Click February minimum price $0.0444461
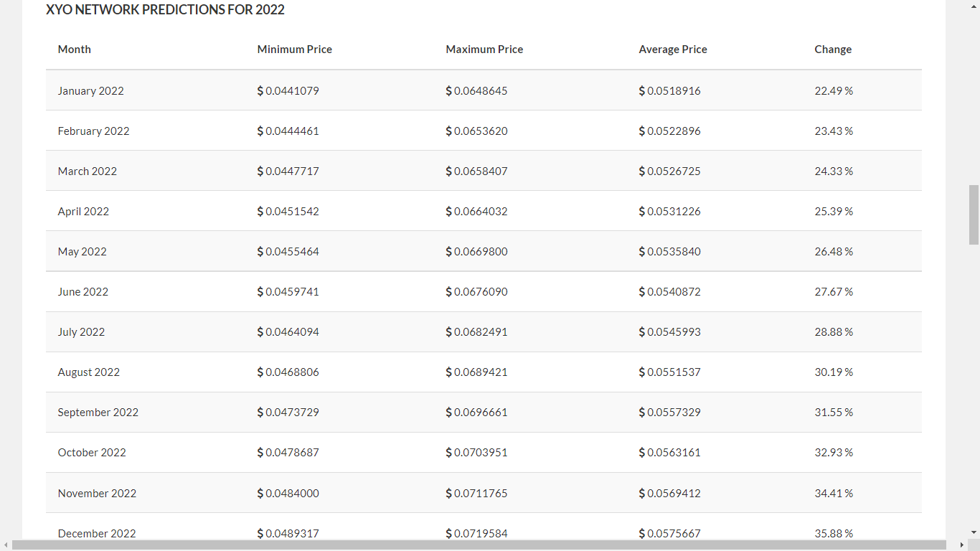 point(288,131)
